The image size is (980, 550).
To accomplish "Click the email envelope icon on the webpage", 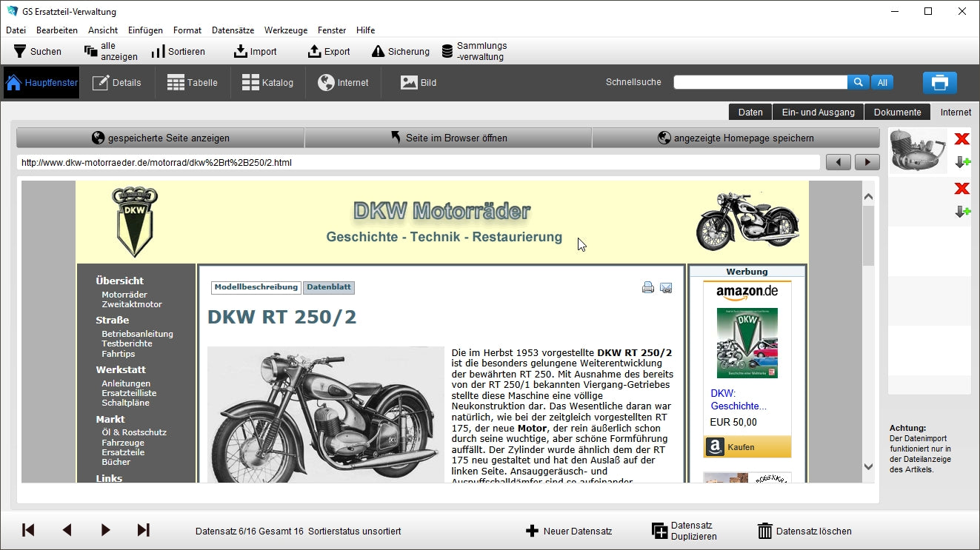I will tap(666, 288).
